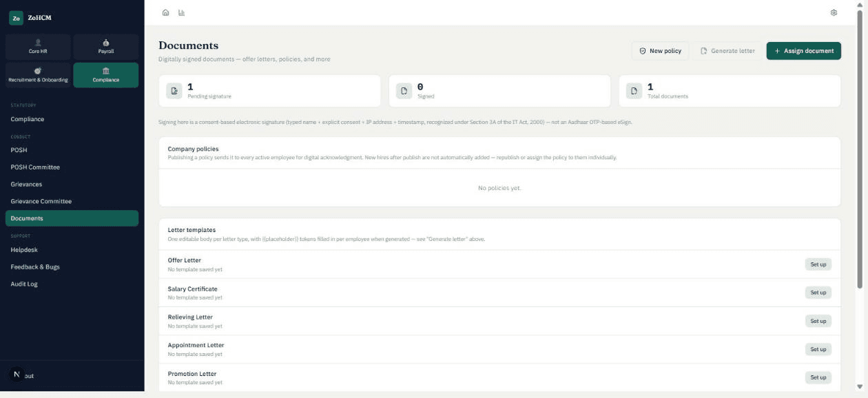
Task: Click the 'Documents' page heading
Action: 188,45
